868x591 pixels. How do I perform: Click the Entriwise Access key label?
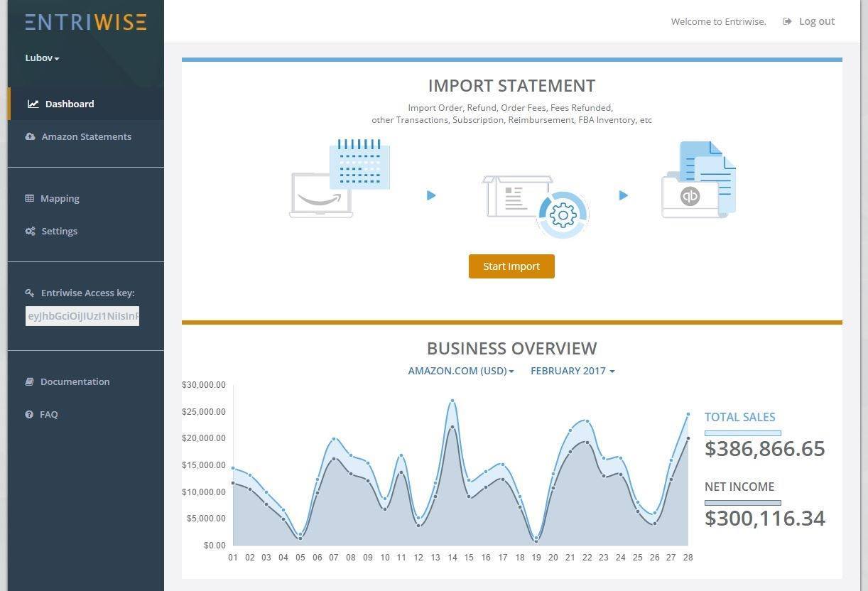tap(88, 293)
